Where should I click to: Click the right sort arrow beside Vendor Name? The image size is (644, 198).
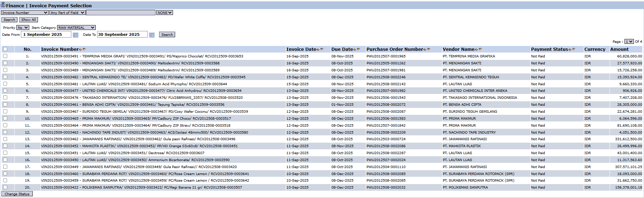point(480,49)
